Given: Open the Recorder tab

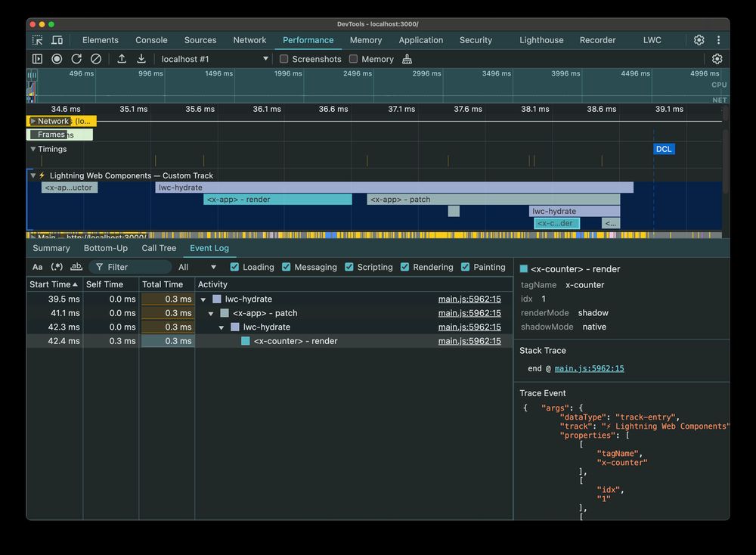Looking at the screenshot, I should tap(597, 40).
